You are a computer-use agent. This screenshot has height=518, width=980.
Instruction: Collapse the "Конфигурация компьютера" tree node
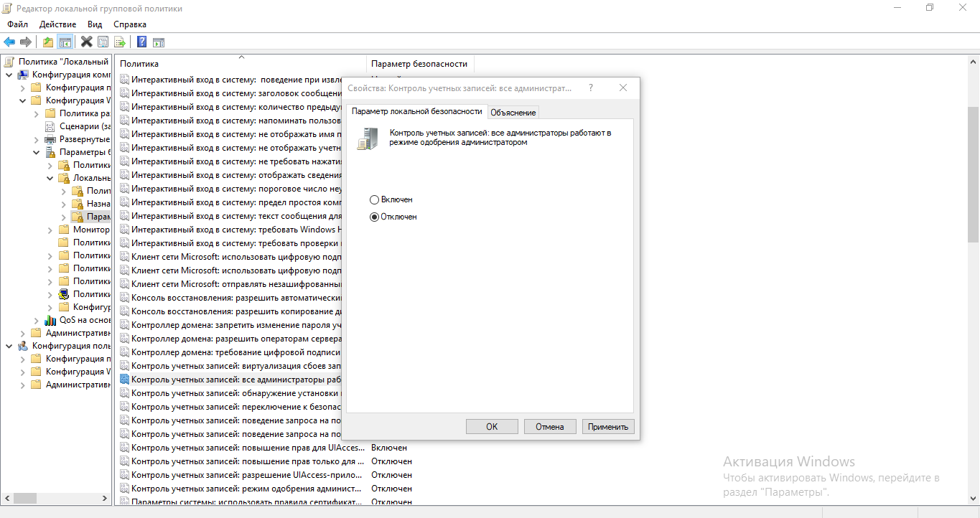(x=9, y=75)
